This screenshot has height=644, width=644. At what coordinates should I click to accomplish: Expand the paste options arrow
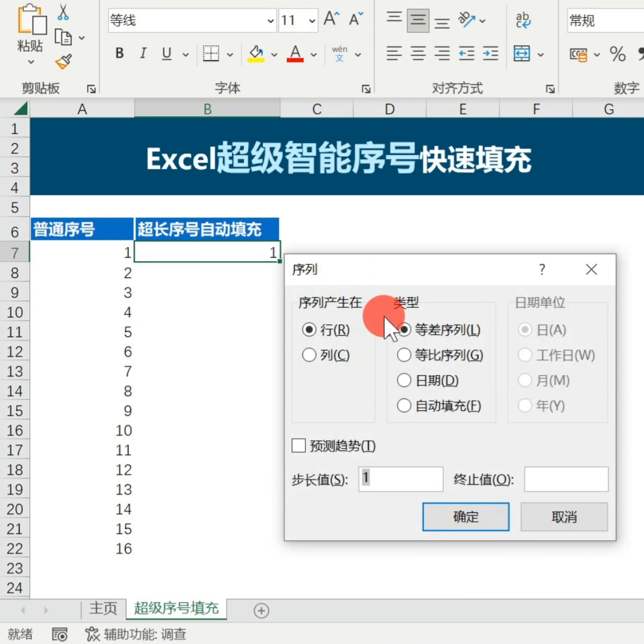[x=31, y=62]
